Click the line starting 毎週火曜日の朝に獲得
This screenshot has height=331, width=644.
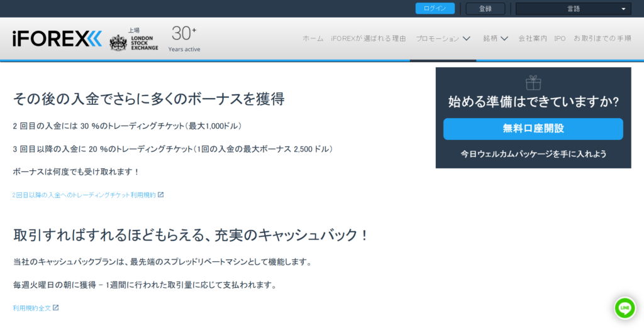145,285
